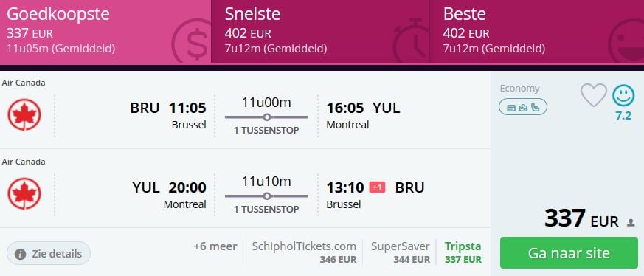The image size is (644, 276).
Task: Open the SchipholTickets.com 346 EUR offer
Action: coord(304,252)
